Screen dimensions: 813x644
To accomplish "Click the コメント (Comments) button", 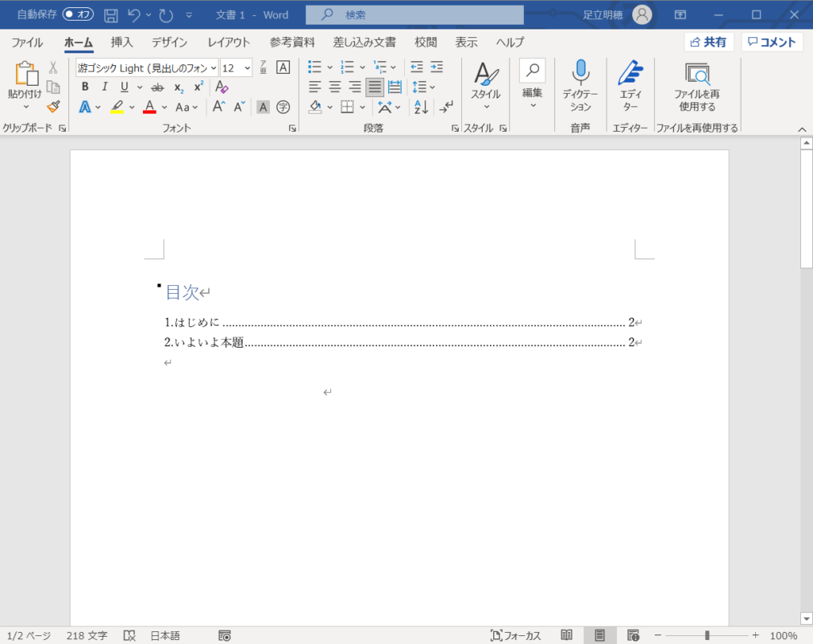I will [772, 42].
